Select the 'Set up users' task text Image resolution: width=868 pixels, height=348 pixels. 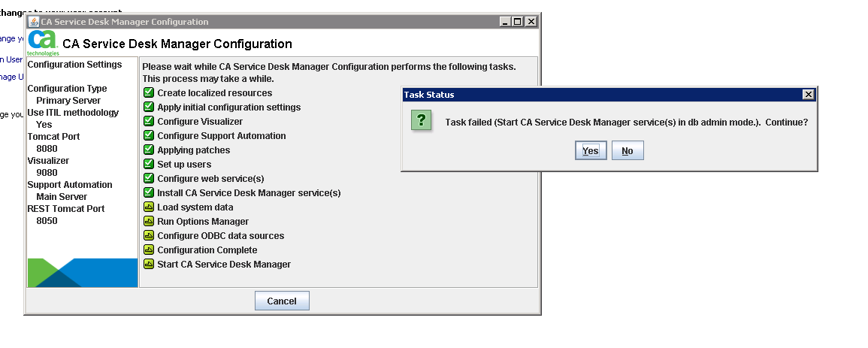pyautogui.click(x=184, y=165)
